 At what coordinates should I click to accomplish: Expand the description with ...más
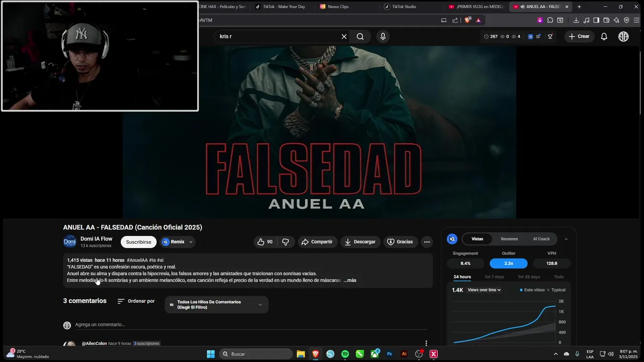[350, 280]
